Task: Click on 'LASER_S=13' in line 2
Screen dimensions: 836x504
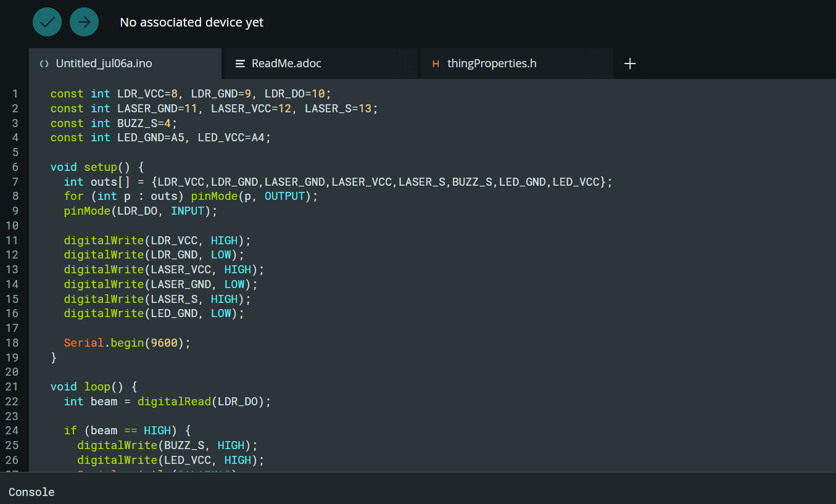Action: pos(338,109)
